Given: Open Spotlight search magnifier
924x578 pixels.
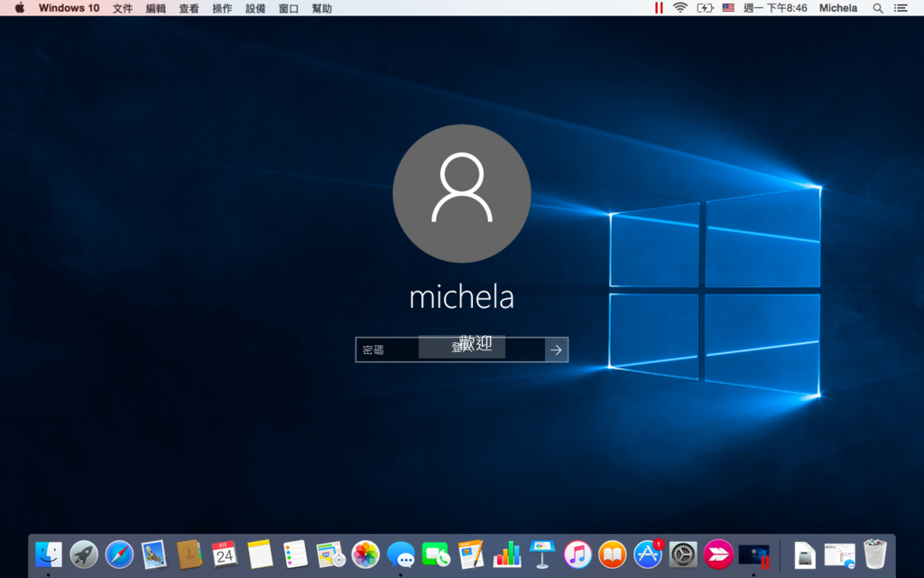Looking at the screenshot, I should tap(878, 8).
